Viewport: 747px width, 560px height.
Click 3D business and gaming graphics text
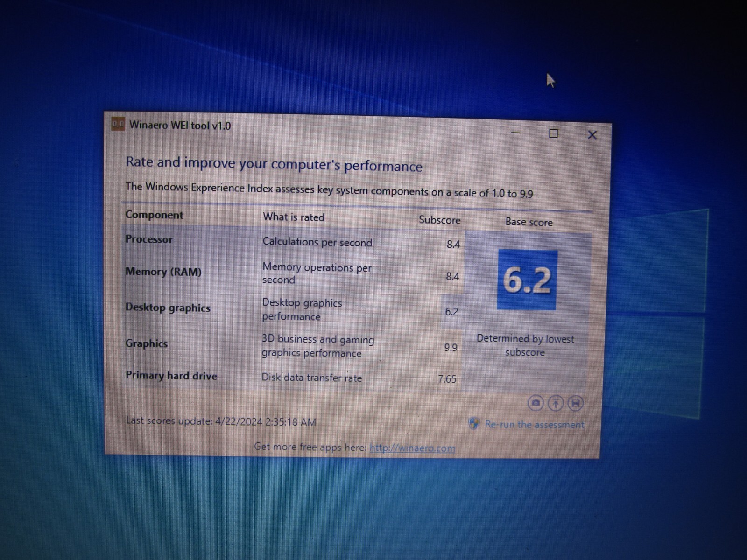318,346
